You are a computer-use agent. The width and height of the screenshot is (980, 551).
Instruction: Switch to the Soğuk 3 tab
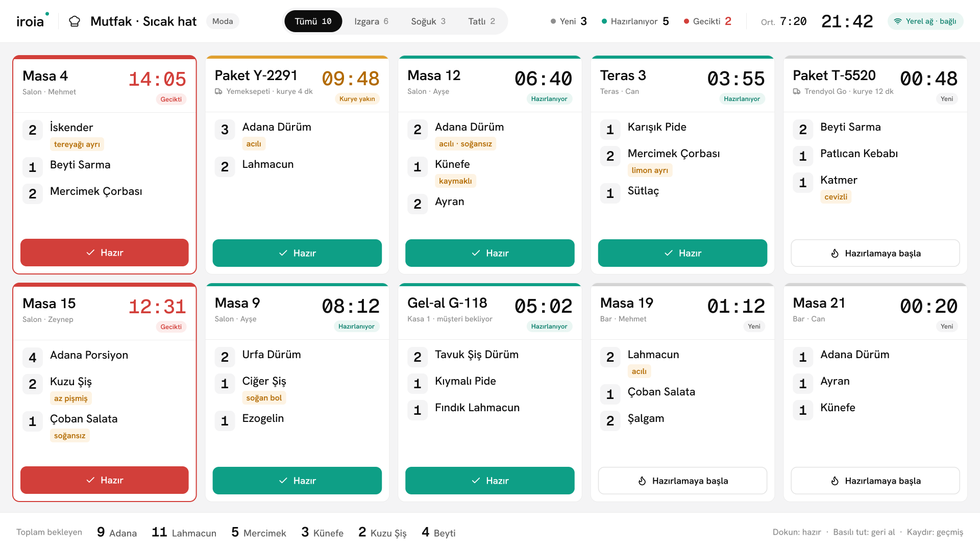coord(428,21)
